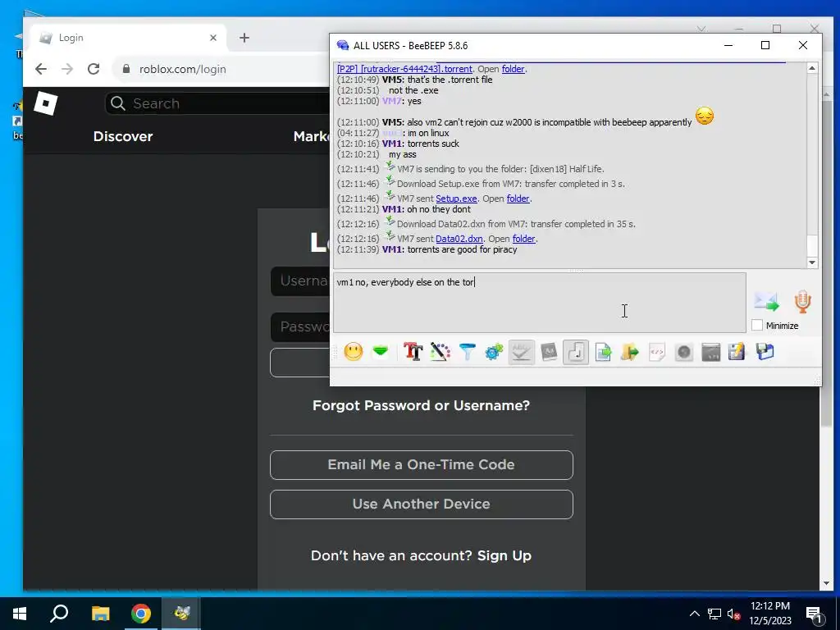Send a file using document arrow icon

[x=603, y=352]
